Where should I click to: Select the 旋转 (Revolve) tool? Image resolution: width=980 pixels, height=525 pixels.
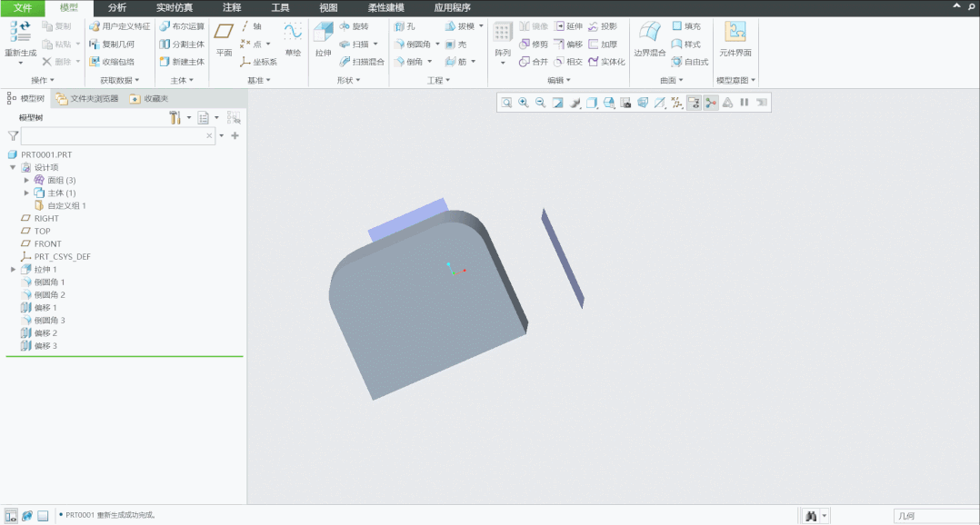pyautogui.click(x=355, y=26)
